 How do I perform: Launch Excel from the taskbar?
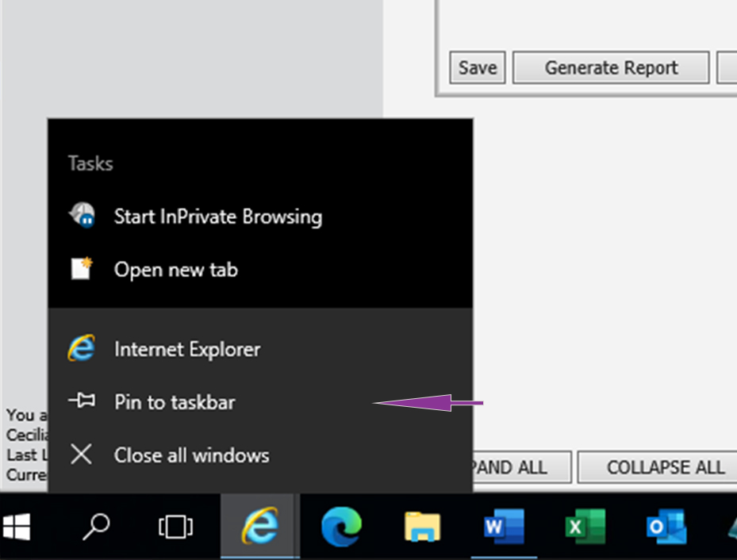[585, 526]
